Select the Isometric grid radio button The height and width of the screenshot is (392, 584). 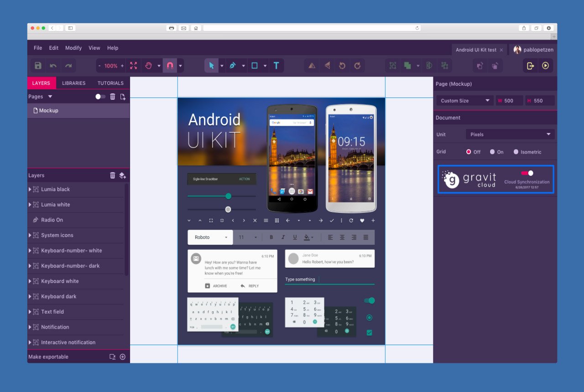coord(517,151)
